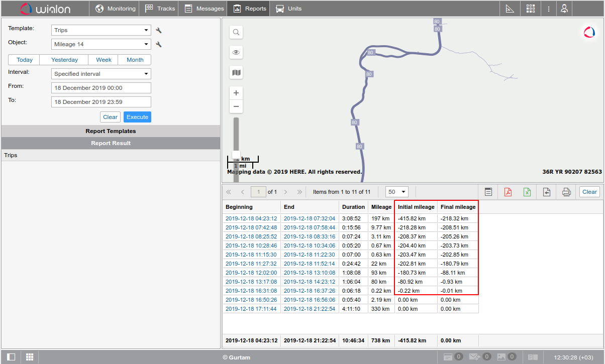Select the Yesterday interval button
605x364 pixels.
click(65, 60)
